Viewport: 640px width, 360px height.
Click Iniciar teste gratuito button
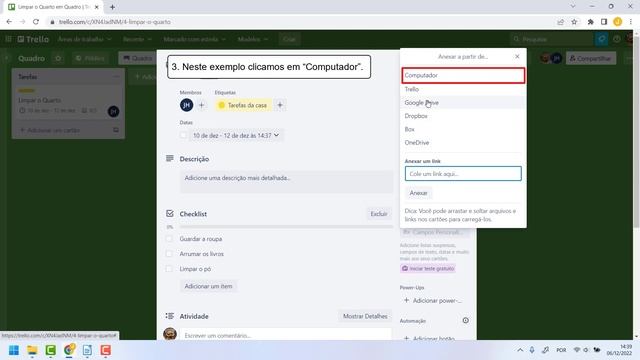pyautogui.click(x=428, y=269)
